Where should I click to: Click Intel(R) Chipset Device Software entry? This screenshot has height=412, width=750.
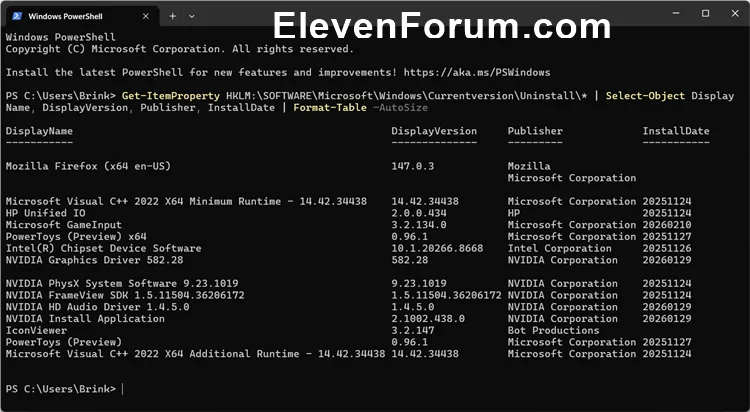(103, 248)
